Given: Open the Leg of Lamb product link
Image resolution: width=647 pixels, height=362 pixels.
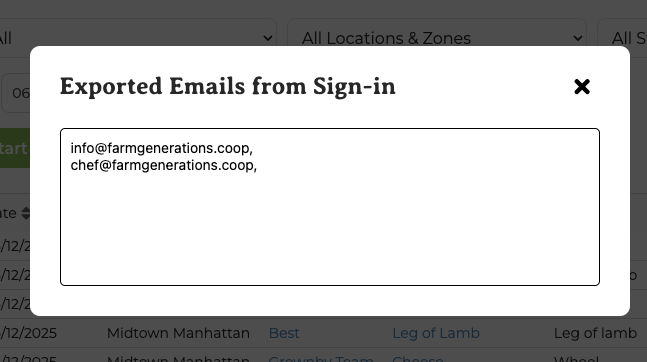Looking at the screenshot, I should coord(436,333).
